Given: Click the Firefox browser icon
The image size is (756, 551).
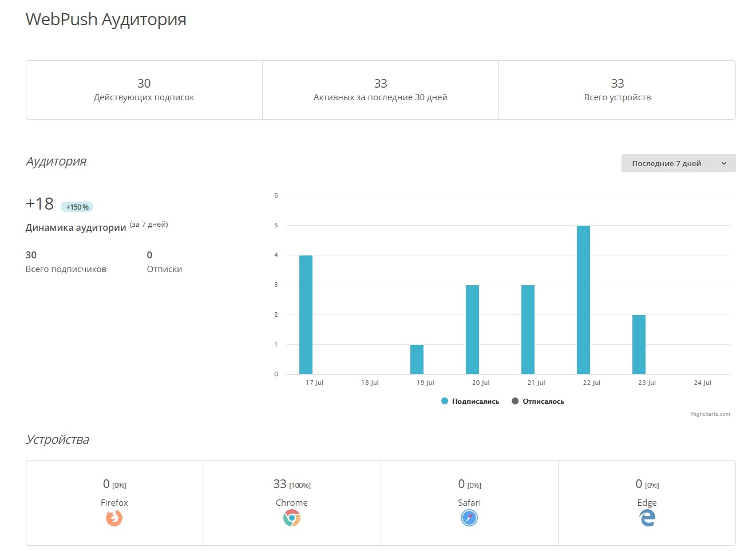Looking at the screenshot, I should coord(114,518).
